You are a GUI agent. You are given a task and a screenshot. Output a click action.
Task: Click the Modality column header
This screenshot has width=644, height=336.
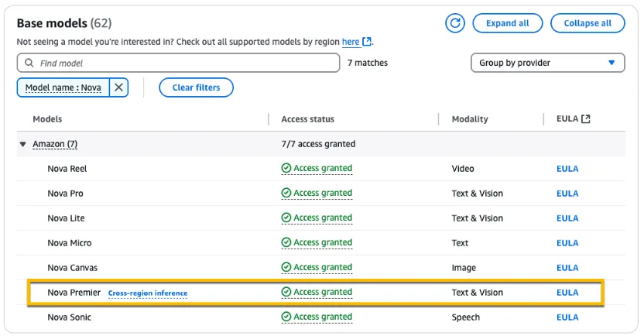click(470, 119)
